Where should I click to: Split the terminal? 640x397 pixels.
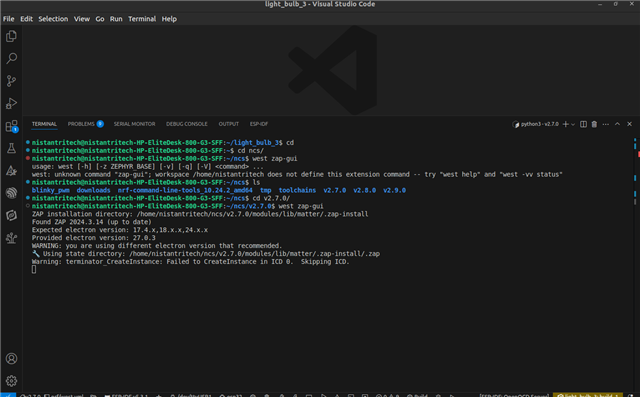coord(583,124)
